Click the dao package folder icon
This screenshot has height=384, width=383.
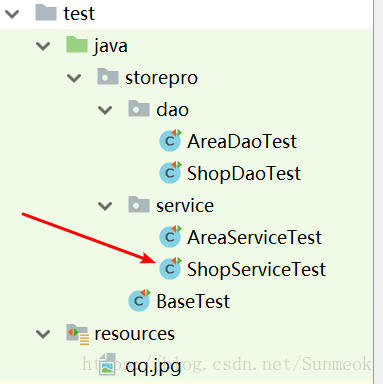139,109
